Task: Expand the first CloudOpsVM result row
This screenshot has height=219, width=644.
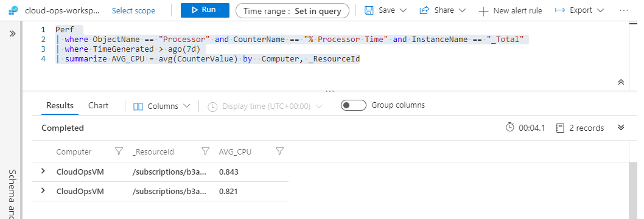Action: pyautogui.click(x=43, y=172)
